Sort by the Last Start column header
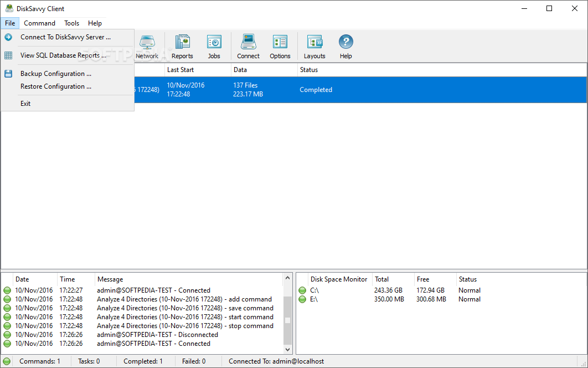 click(x=198, y=70)
